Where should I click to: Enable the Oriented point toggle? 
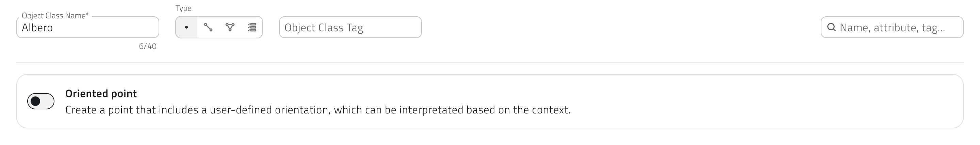tap(41, 101)
